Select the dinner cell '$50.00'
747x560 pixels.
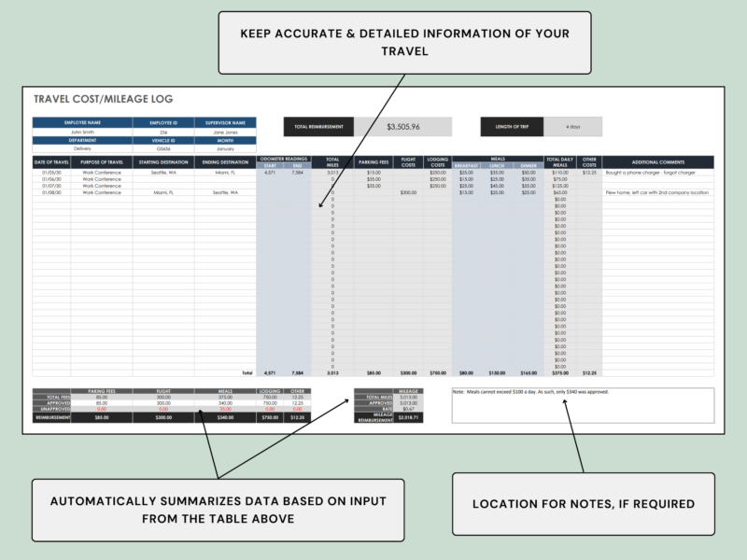point(529,173)
